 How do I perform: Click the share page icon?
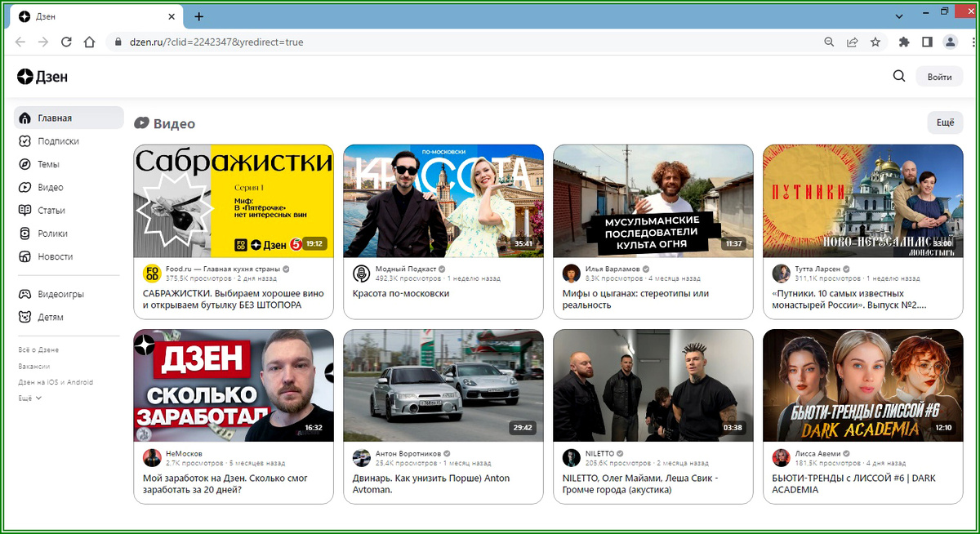coord(852,42)
